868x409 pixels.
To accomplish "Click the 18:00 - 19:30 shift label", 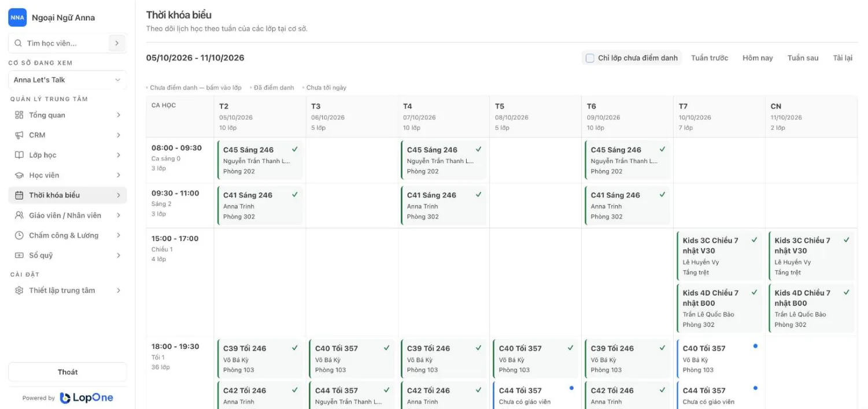I will 175,347.
